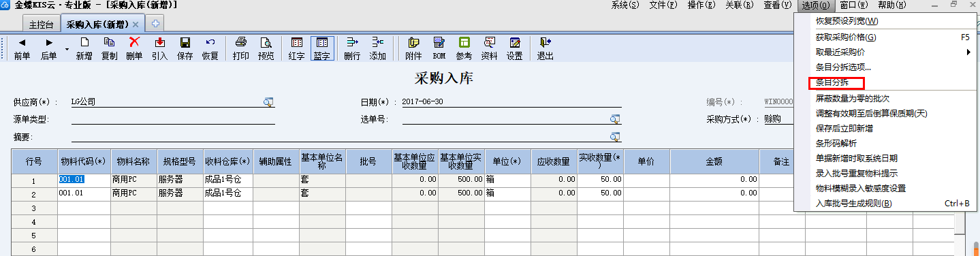Screen dimensions: 980x256
Task: Open supplier lookup icon beside LG公司
Action: point(269,102)
